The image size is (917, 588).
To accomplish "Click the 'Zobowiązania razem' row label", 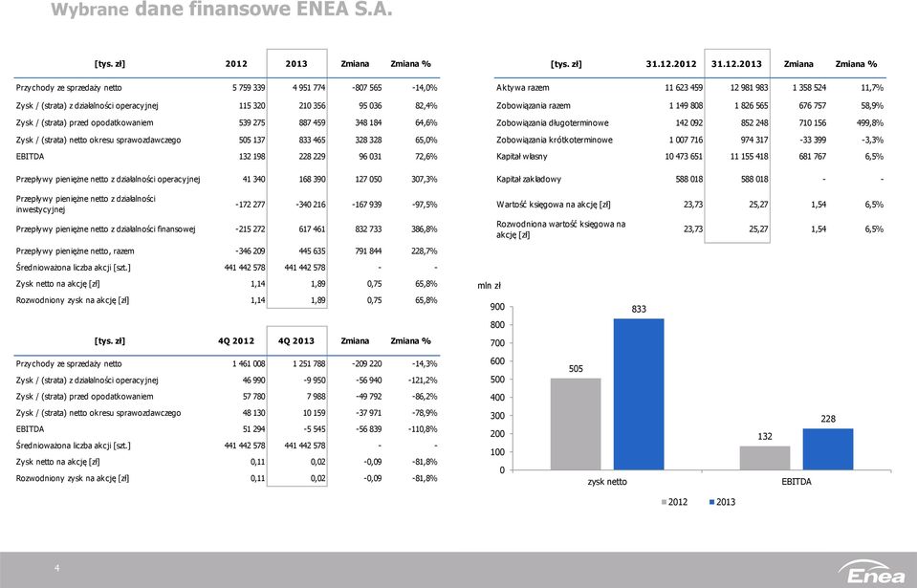I will pos(534,106).
